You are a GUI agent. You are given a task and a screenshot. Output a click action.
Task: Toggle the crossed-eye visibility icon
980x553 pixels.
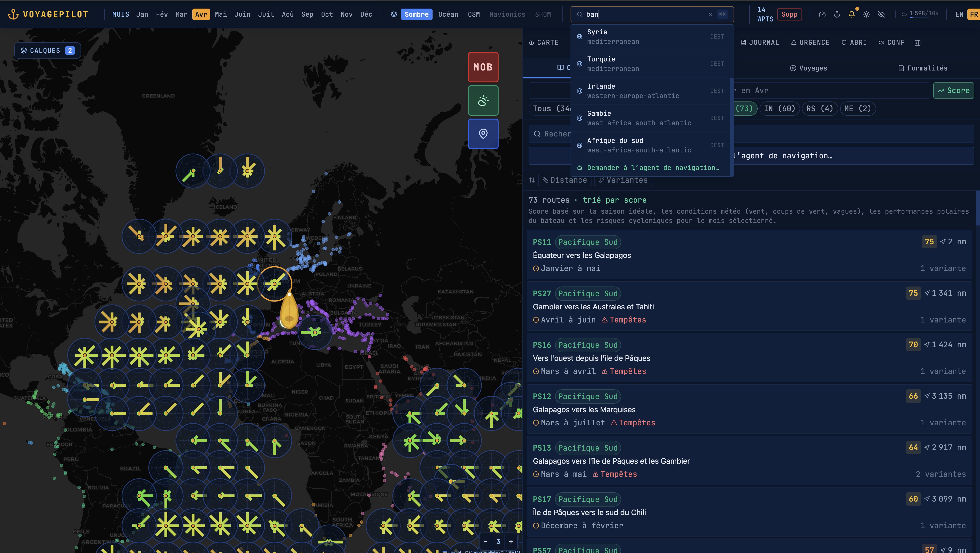tap(882, 15)
